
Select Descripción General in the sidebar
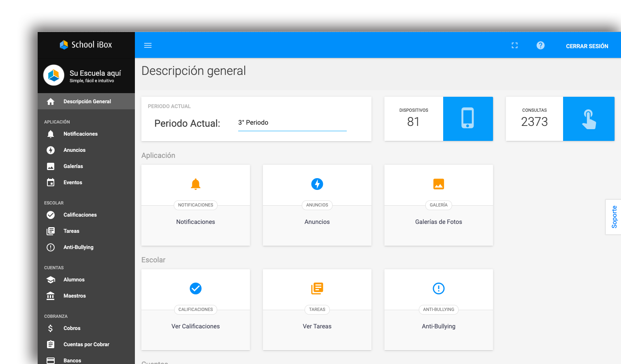point(86,101)
